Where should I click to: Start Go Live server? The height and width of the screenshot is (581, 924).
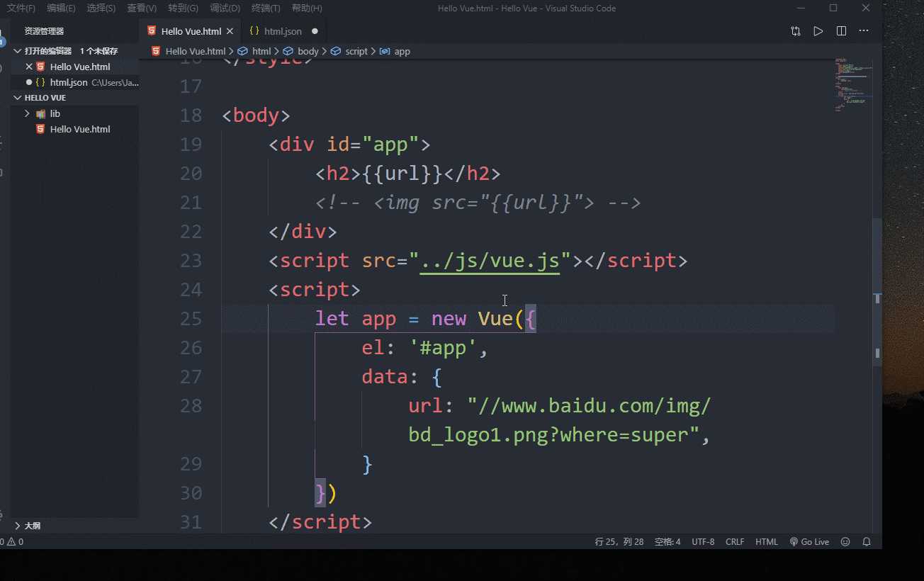[809, 541]
